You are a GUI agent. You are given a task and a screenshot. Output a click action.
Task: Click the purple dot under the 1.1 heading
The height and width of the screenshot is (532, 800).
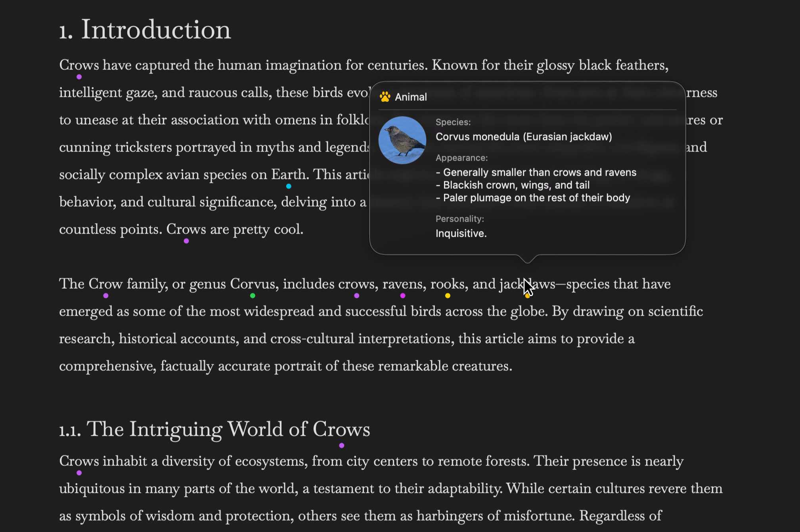342,445
